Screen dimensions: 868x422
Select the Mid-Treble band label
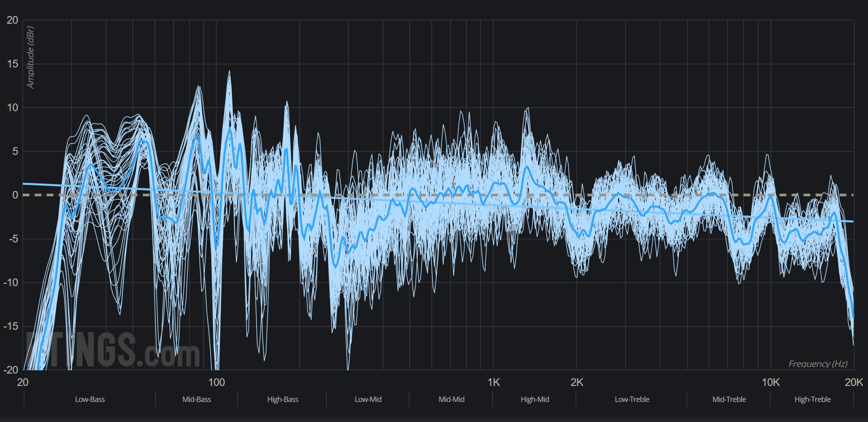pyautogui.click(x=729, y=399)
